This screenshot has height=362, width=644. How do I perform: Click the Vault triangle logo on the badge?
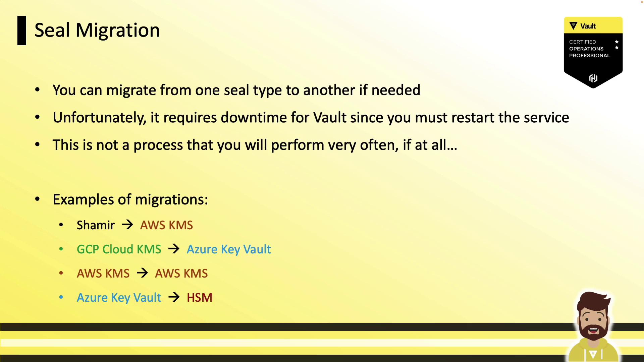tap(573, 26)
